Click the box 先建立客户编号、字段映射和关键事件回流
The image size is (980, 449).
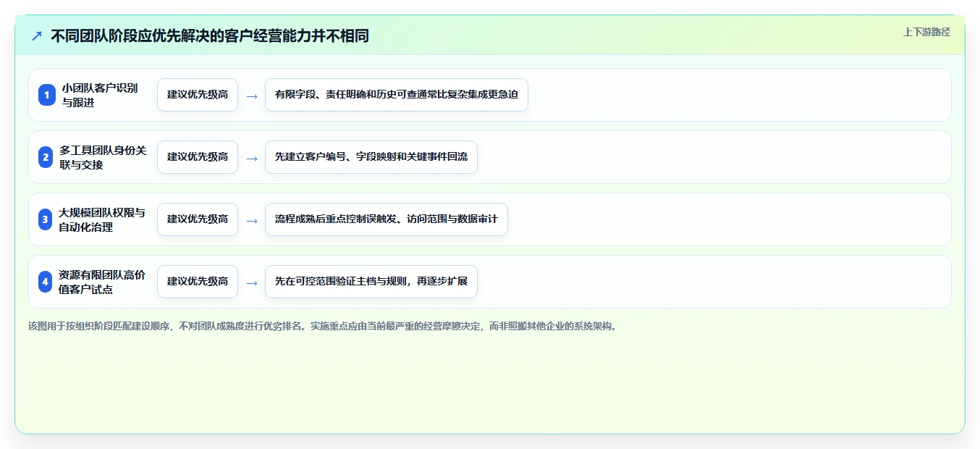pyautogui.click(x=371, y=157)
